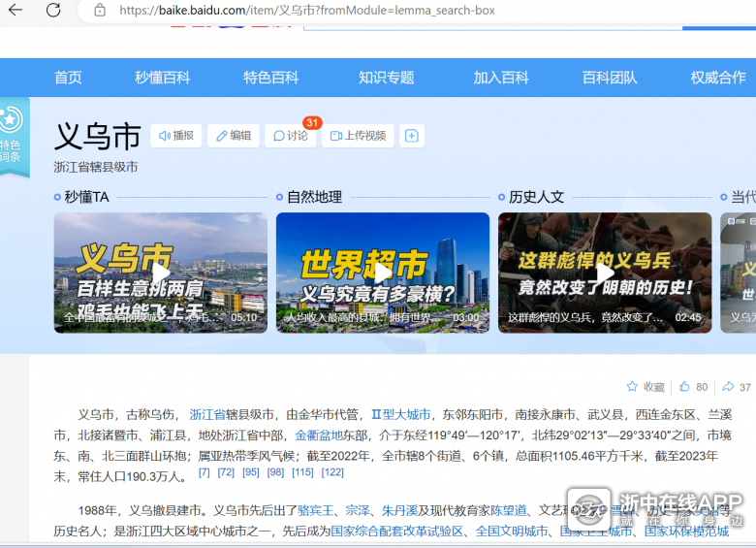Select the 秒懂TA section heading
This screenshot has height=548, width=756.
(87, 197)
